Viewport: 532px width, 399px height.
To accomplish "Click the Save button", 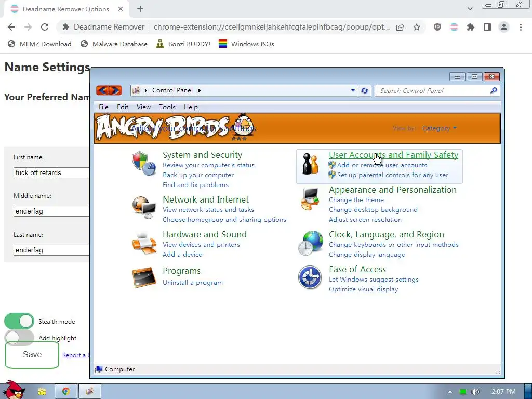I will [x=32, y=354].
